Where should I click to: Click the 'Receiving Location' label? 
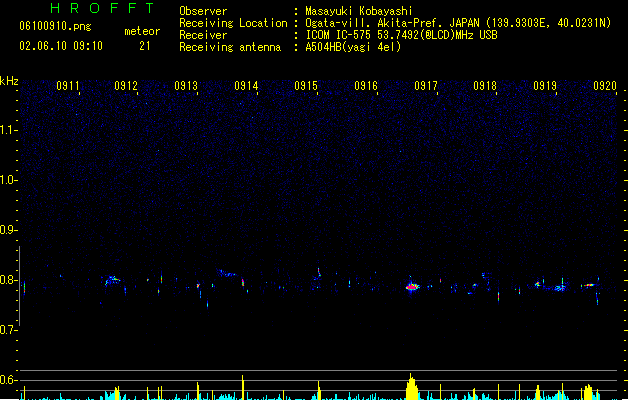(233, 23)
